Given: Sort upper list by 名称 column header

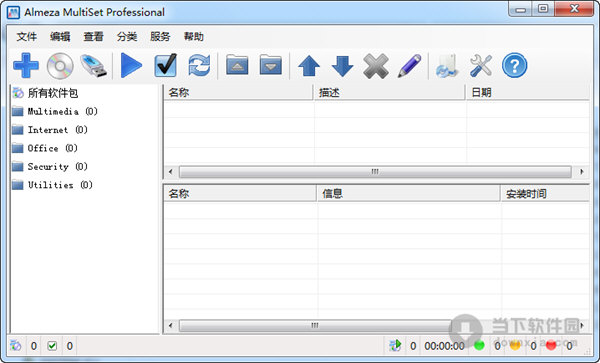Looking at the screenshot, I should [238, 93].
